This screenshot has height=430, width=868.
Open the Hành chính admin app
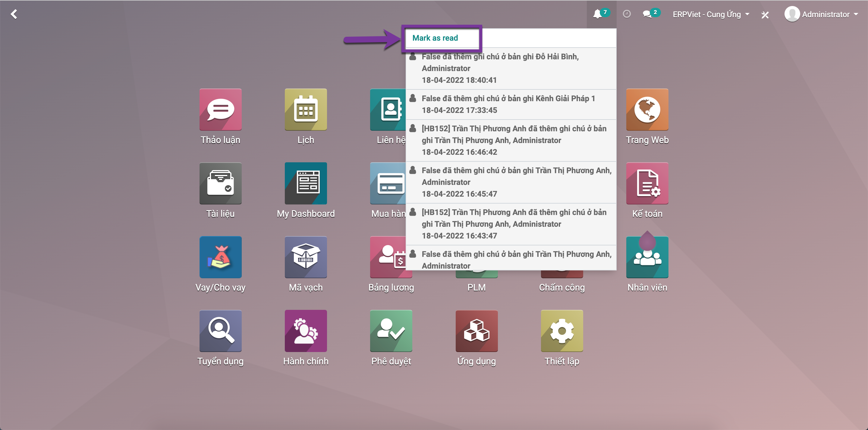coord(306,331)
